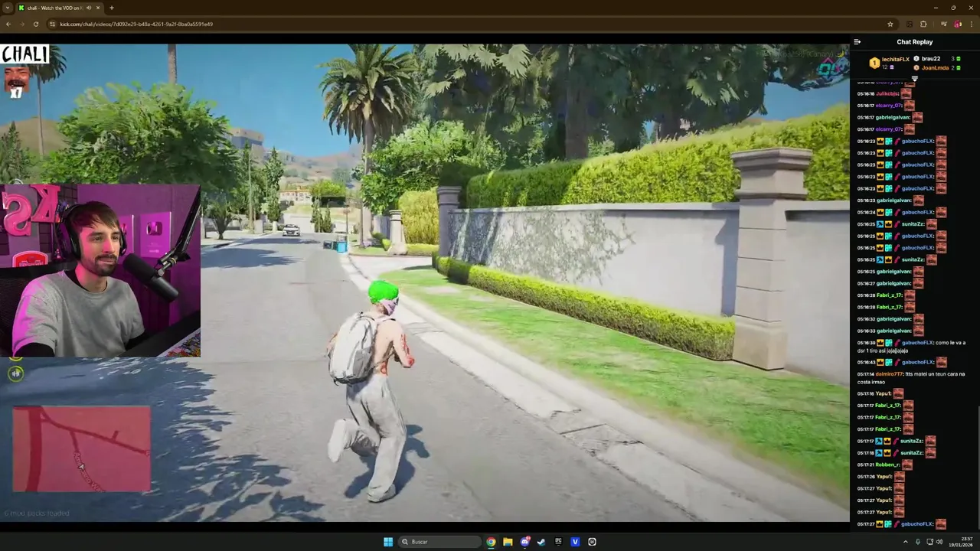Open Google Chrome from the taskbar

tap(491, 542)
